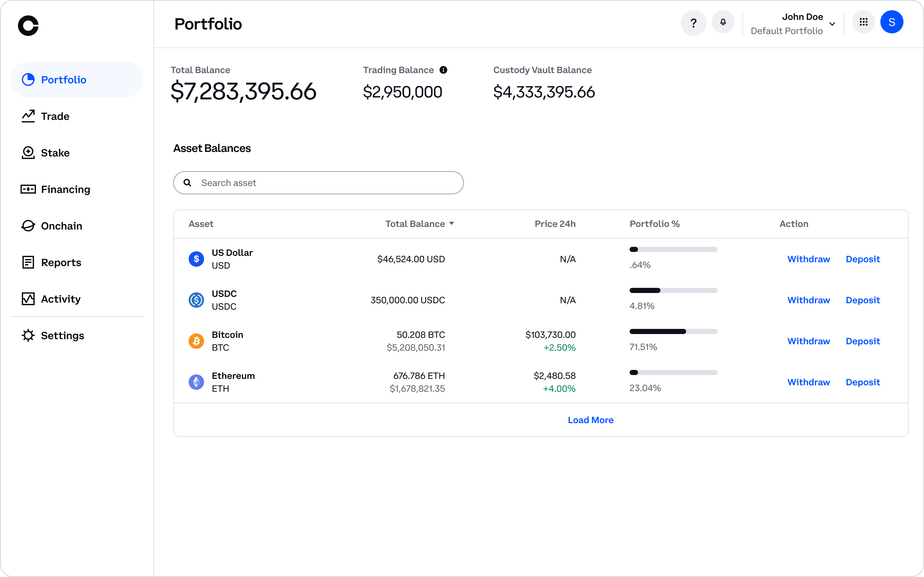Click the Ethereum asset icon
Image resolution: width=924 pixels, height=577 pixels.
pos(196,382)
